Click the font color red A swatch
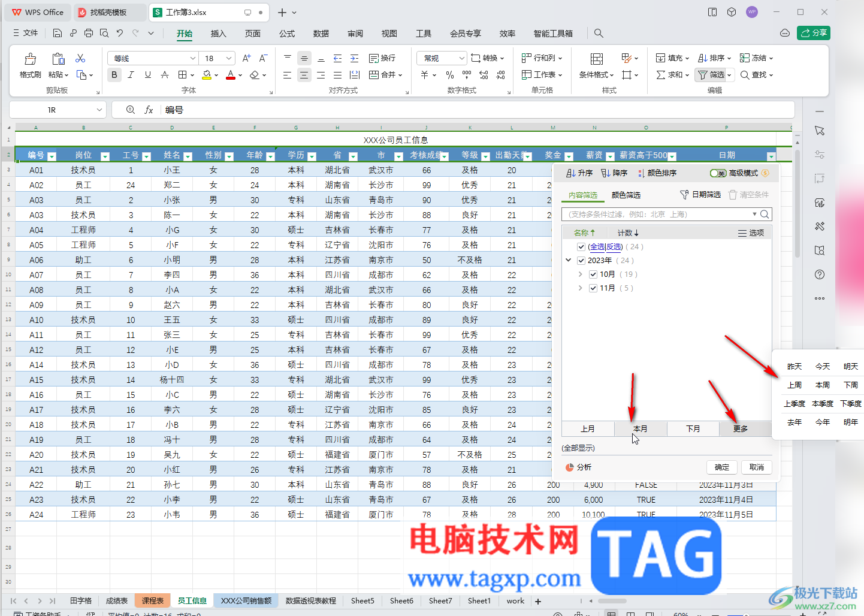864x616 pixels. 231,75
